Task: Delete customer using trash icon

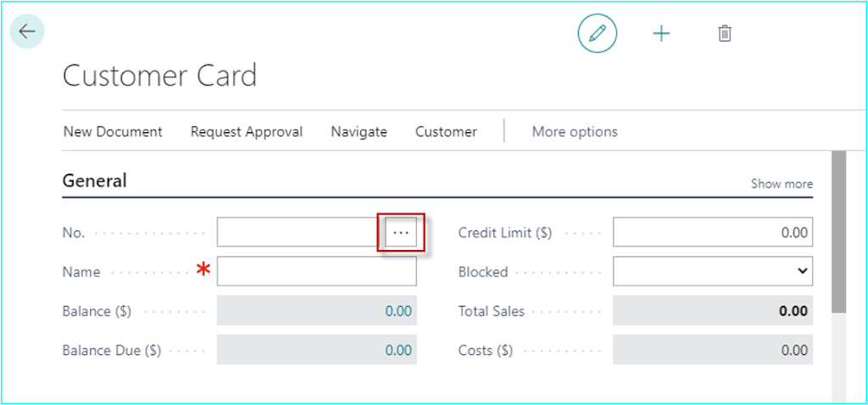Action: tap(725, 34)
